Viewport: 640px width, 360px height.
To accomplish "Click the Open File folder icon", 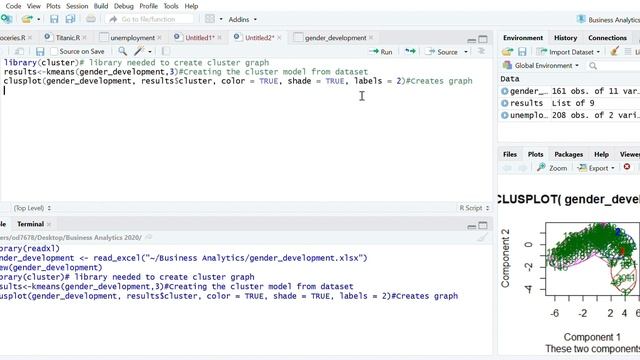I will coord(27,19).
